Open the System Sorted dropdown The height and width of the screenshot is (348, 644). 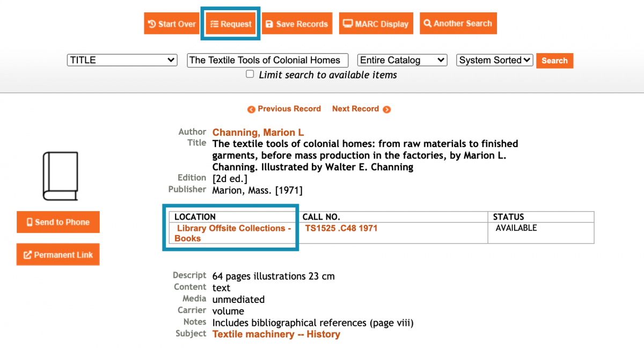point(494,60)
